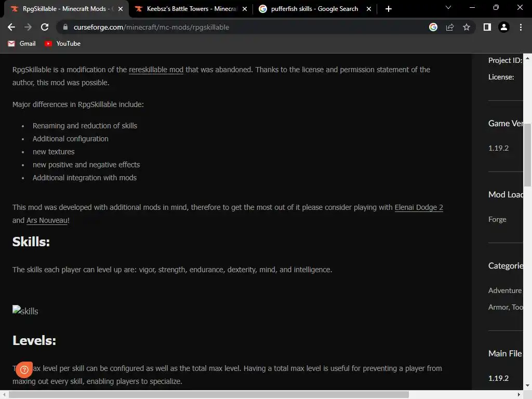Close Keebsz's Battle Towers tab
This screenshot has height=399, width=532.
[244, 9]
